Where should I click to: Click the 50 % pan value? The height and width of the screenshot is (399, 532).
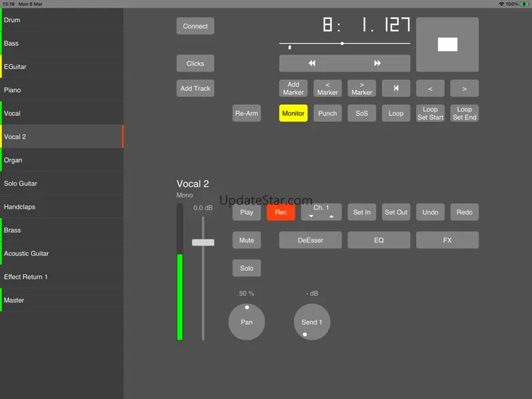tap(247, 293)
